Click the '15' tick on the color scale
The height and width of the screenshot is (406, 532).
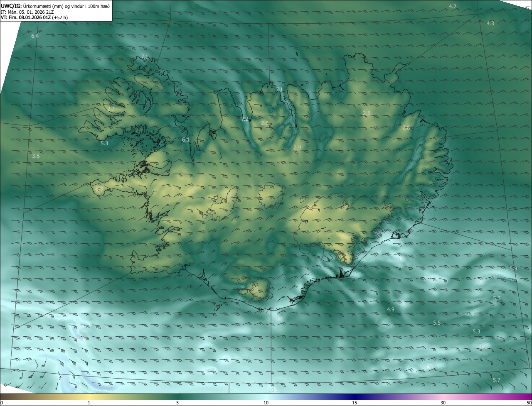coord(355,403)
